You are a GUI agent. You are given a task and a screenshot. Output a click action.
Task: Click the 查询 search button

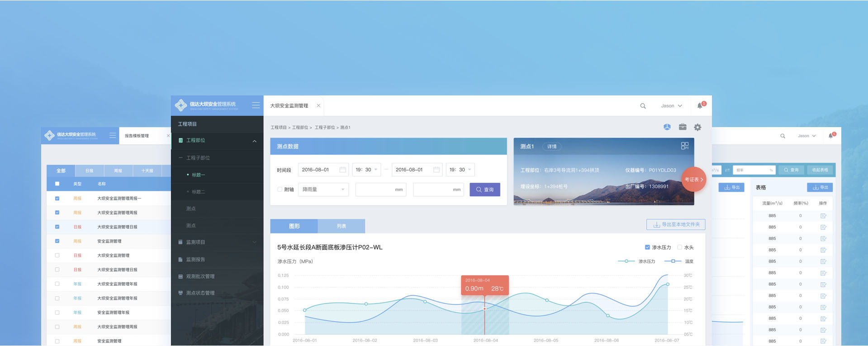[x=484, y=190]
